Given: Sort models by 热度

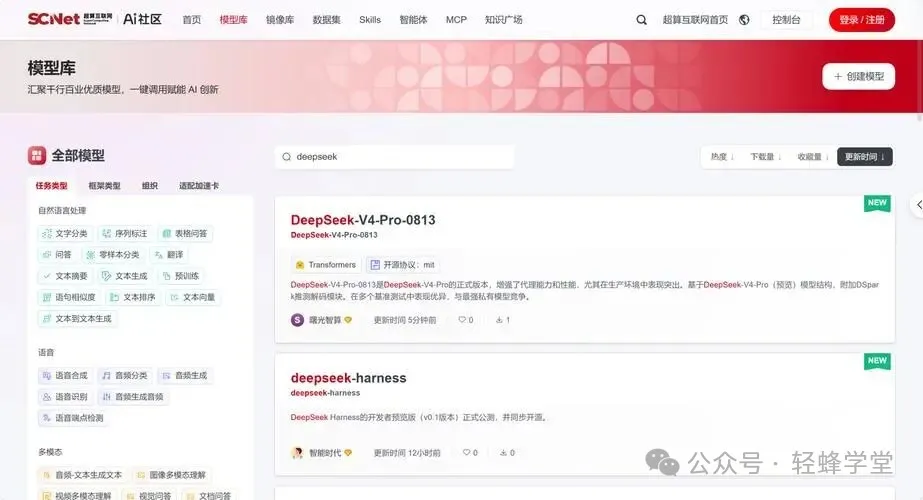Looking at the screenshot, I should (x=722, y=157).
